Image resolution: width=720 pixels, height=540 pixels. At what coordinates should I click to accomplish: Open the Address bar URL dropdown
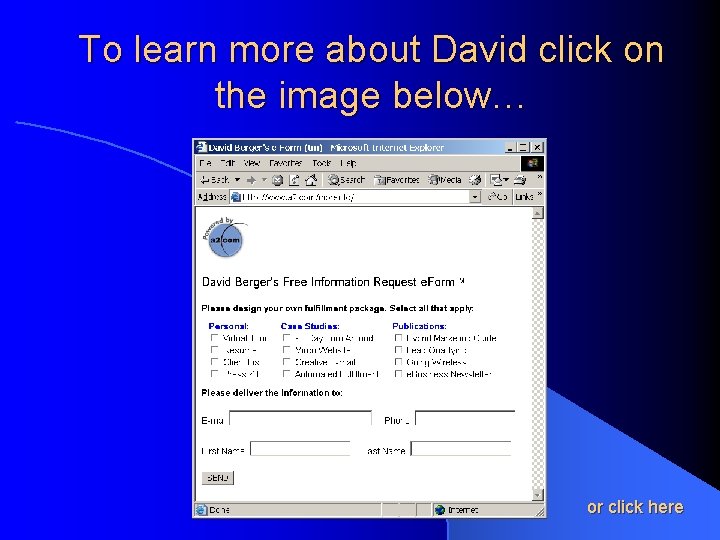[x=475, y=197]
